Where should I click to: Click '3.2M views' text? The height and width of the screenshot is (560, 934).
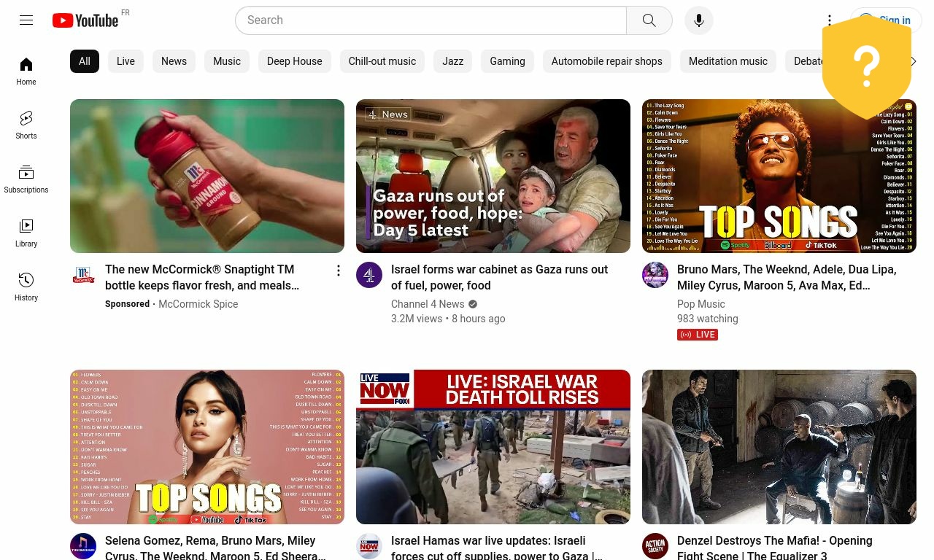(x=417, y=319)
